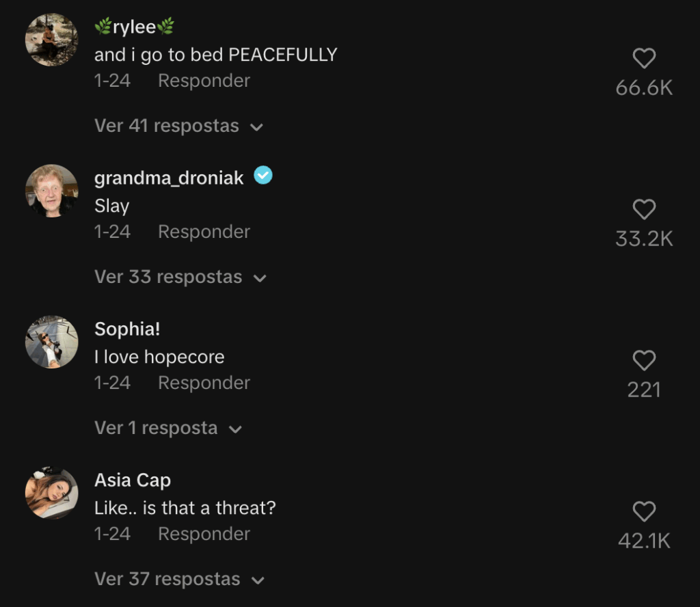The width and height of the screenshot is (700, 607).
Task: Open the grandma_droniak username link
Action: click(169, 178)
